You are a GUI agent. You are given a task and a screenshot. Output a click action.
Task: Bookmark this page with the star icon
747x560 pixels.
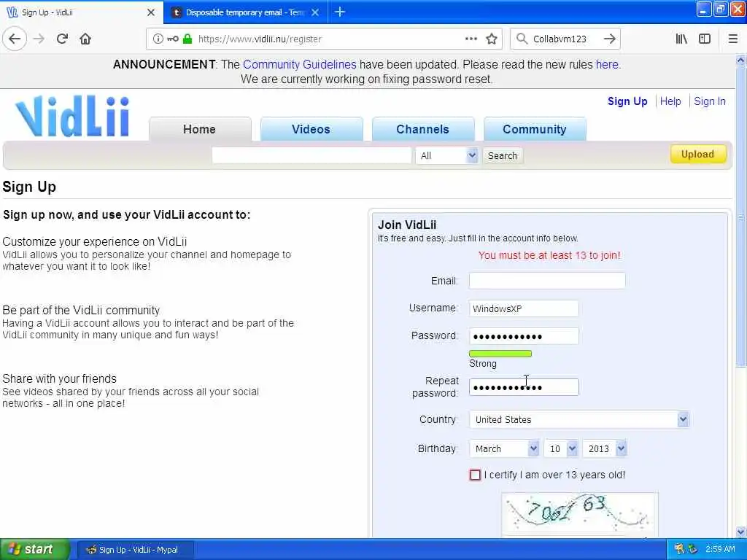492,39
